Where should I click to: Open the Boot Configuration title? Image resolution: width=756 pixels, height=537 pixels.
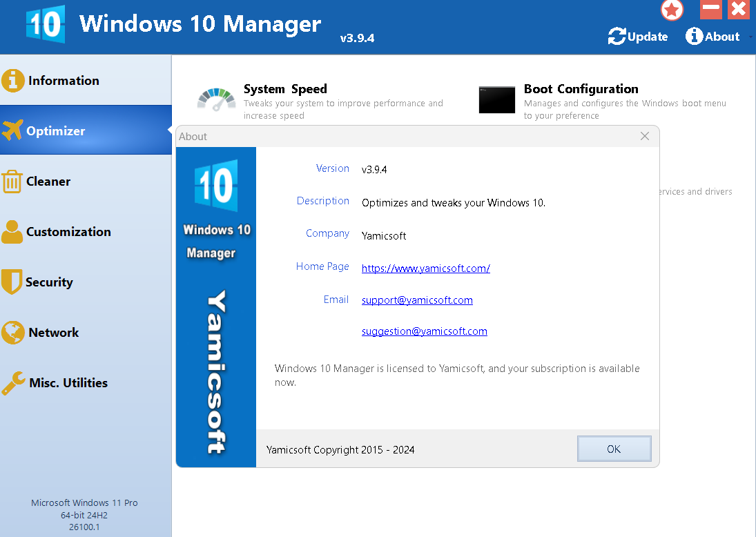(581, 89)
